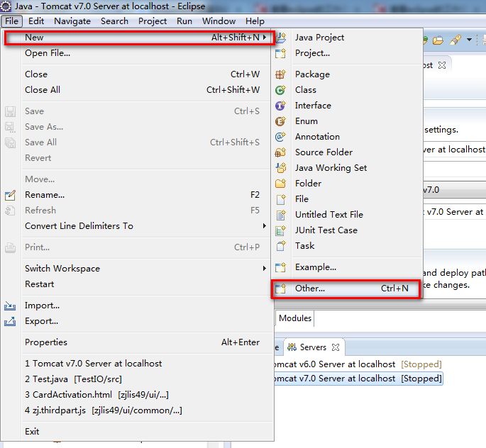
Task: Click the Annotation @ icon
Action: point(281,137)
